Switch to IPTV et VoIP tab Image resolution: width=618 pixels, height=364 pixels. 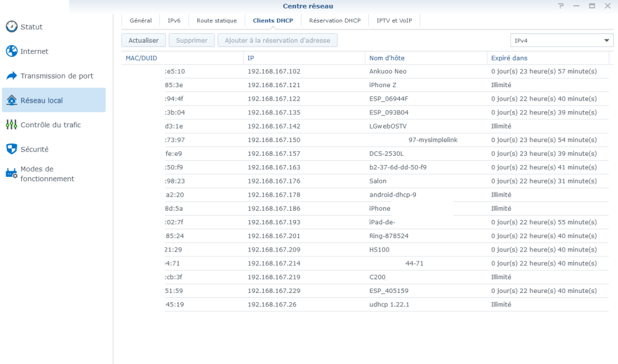click(x=394, y=20)
